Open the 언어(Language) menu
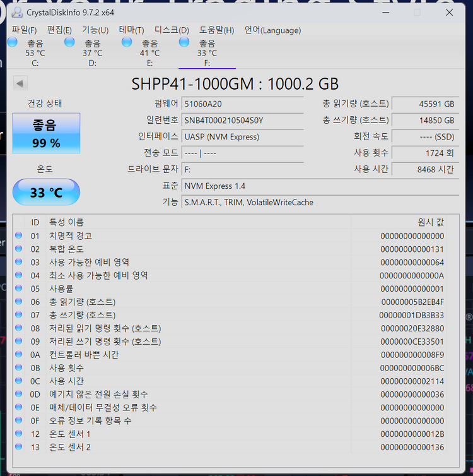Screen dimensions: 473x476 coord(272,30)
